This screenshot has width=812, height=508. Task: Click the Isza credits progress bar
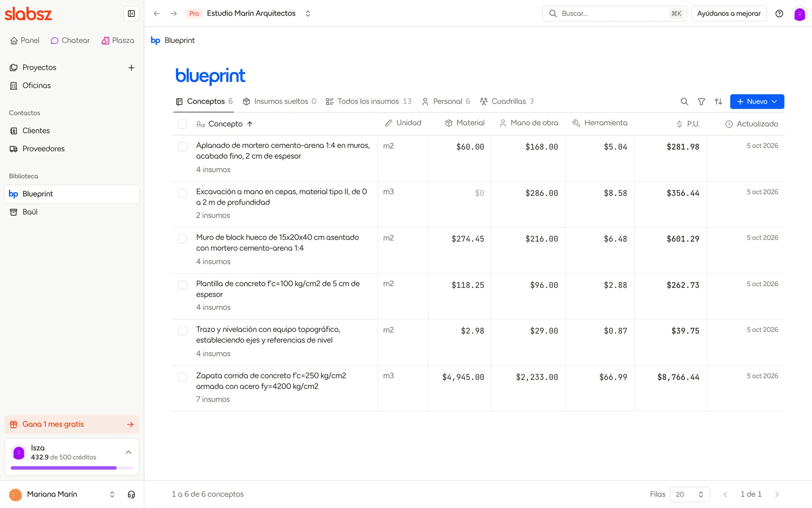click(72, 468)
